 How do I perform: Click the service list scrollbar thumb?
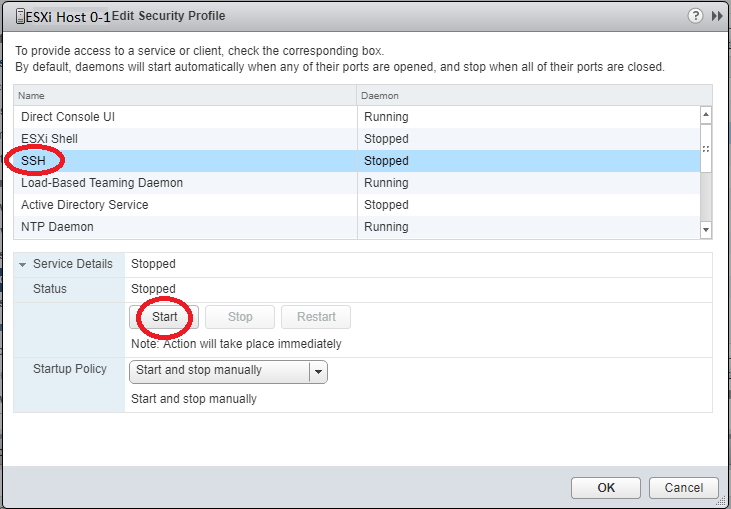(x=706, y=149)
